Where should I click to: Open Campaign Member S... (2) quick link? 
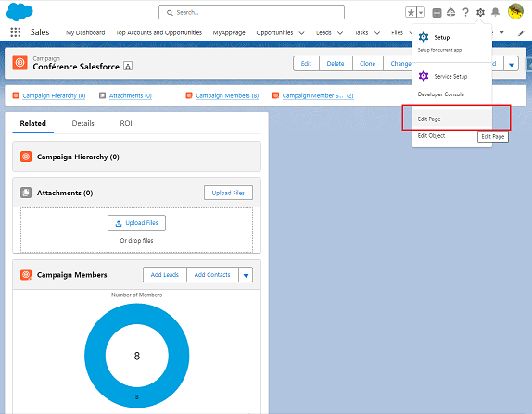(318, 95)
